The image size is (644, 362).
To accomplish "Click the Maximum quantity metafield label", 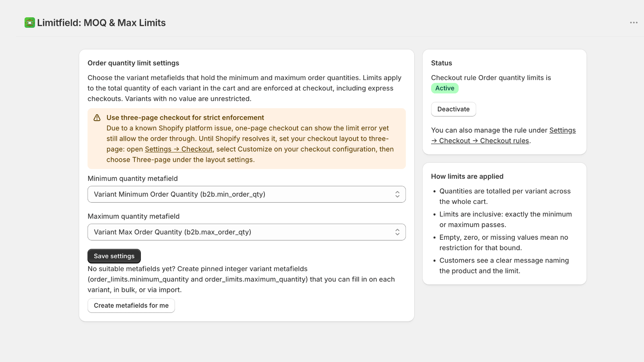I will [x=134, y=216].
